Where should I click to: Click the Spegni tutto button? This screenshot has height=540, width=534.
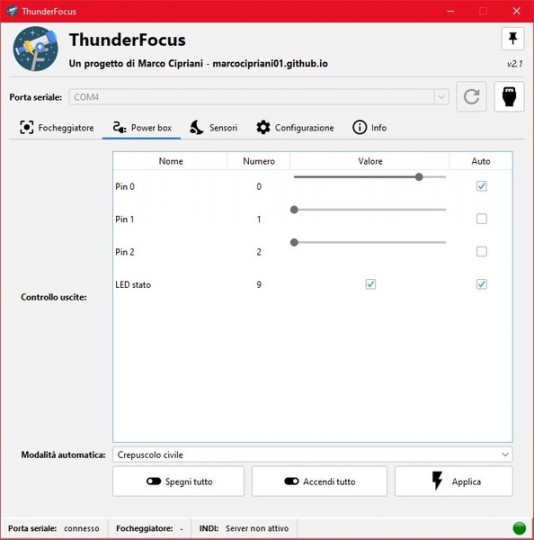coord(178,481)
